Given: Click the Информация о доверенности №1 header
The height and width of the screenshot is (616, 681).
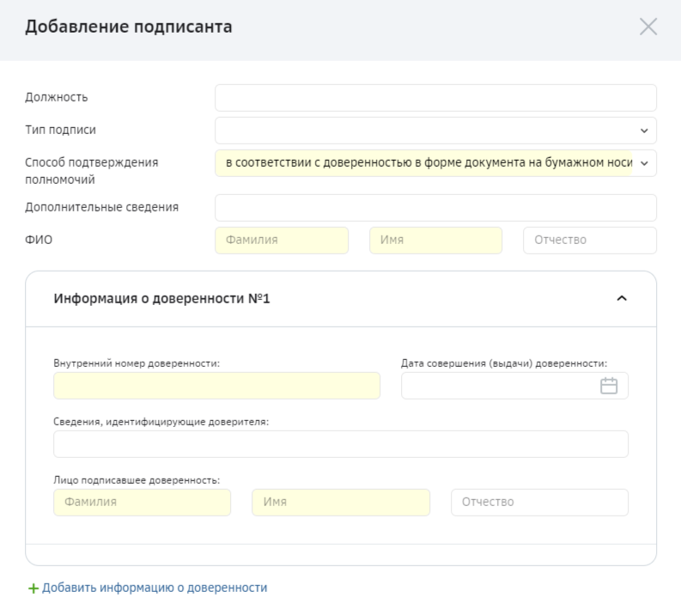Looking at the screenshot, I should [x=340, y=299].
